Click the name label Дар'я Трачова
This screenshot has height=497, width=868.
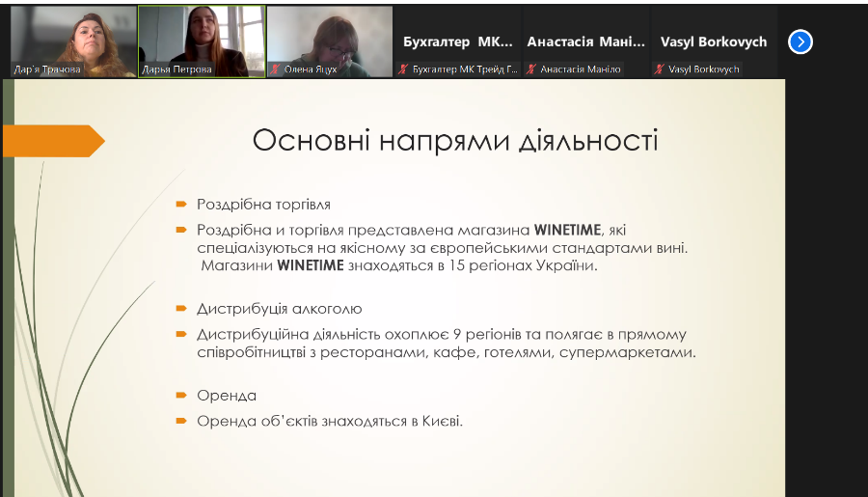47,69
